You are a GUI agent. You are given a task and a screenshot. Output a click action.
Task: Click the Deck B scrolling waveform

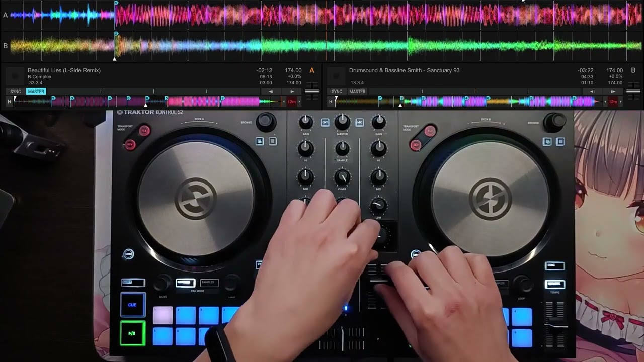pos(326,46)
